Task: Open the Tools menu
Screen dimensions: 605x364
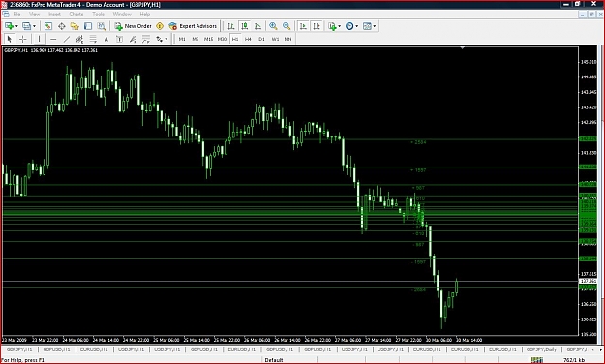Action: [98, 14]
